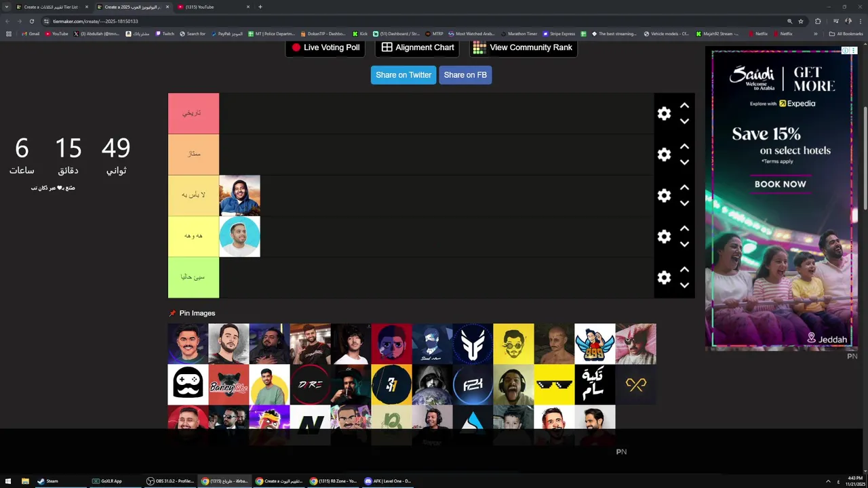Screen dimensions: 868x488
Task: Pick the pixel sunglasses on yellow image
Action: [554, 384]
